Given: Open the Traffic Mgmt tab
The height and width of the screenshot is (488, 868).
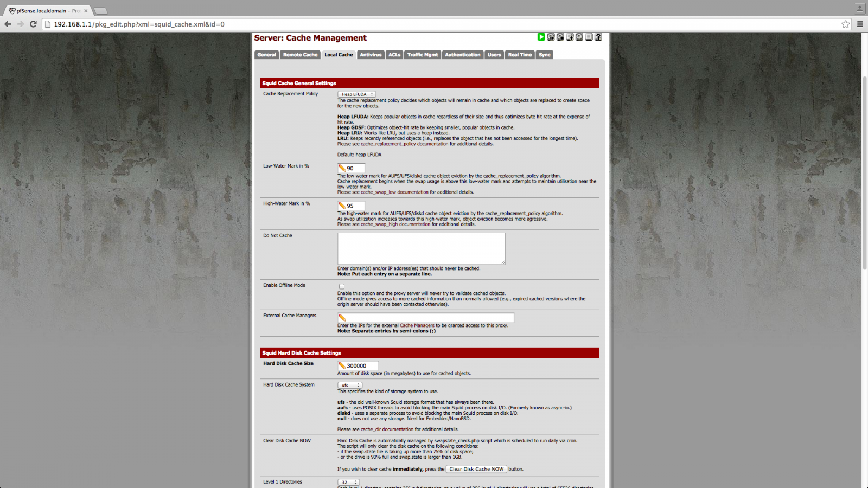Looking at the screenshot, I should point(423,55).
